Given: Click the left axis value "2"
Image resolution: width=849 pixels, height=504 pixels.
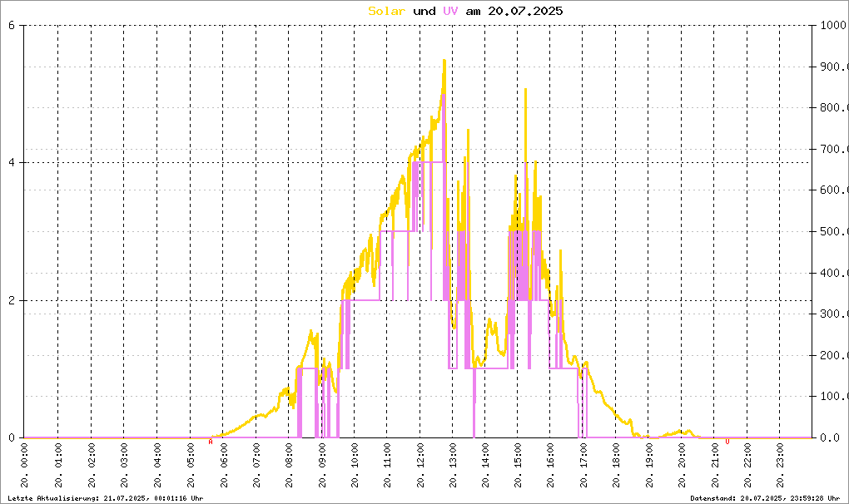Looking at the screenshot, I should click(x=12, y=300).
